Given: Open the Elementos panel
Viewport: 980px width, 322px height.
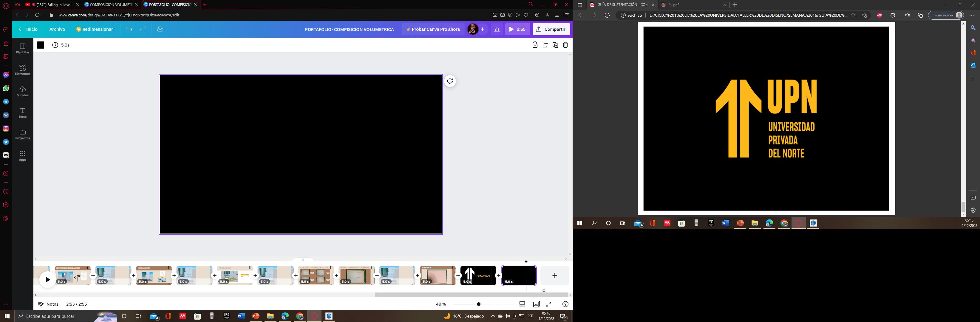Looking at the screenshot, I should pos(22,69).
